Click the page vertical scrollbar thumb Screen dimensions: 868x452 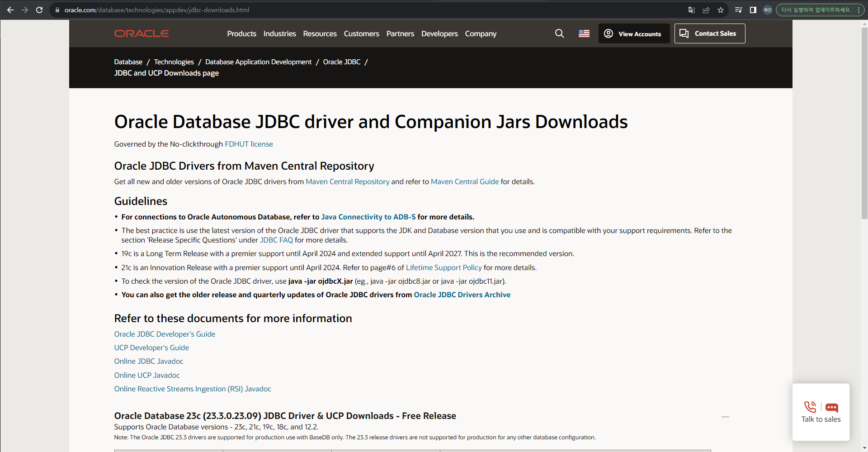coord(864,123)
